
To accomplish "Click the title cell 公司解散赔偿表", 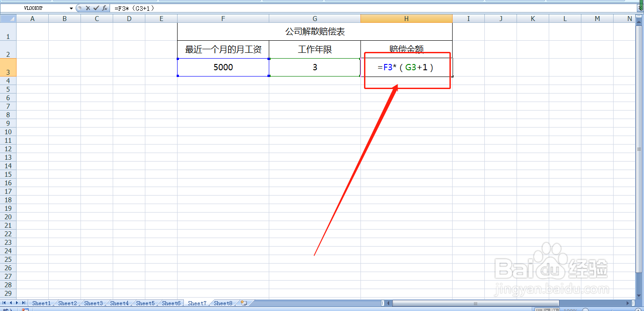I will pyautogui.click(x=315, y=32).
